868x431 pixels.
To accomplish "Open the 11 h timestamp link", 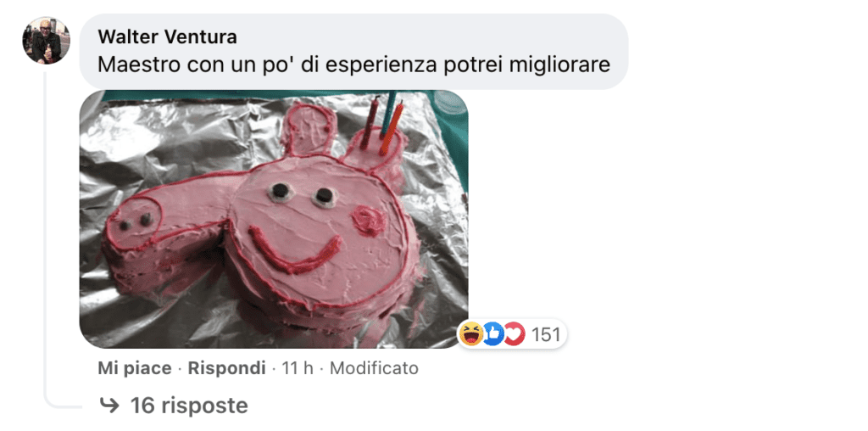I will (298, 368).
